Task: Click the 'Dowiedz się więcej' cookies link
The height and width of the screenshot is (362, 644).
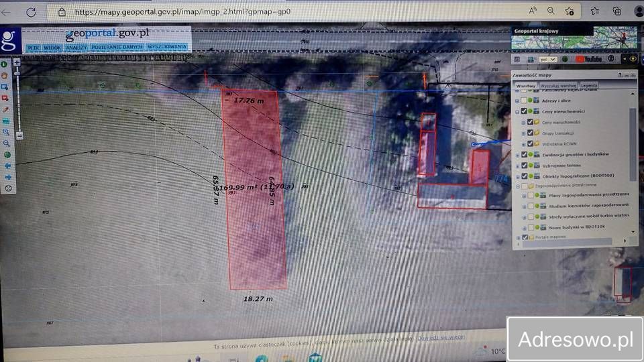Action: [441, 337]
